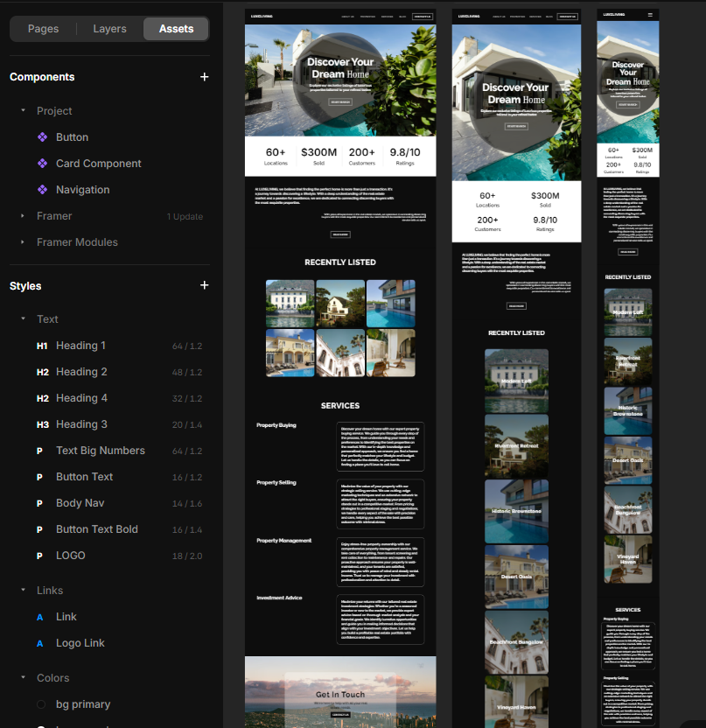706x728 pixels.
Task: Click the H3 icon of Heading 3
Action: pyautogui.click(x=42, y=425)
